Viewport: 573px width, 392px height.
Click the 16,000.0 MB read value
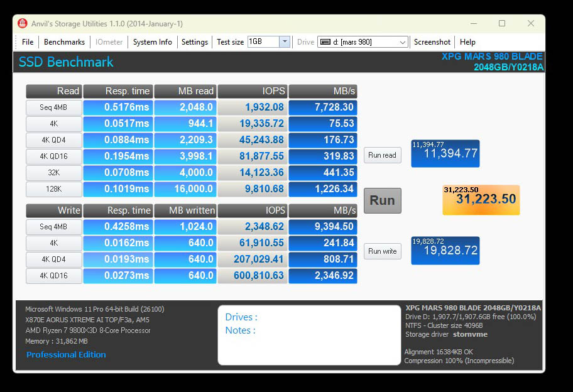185,189
